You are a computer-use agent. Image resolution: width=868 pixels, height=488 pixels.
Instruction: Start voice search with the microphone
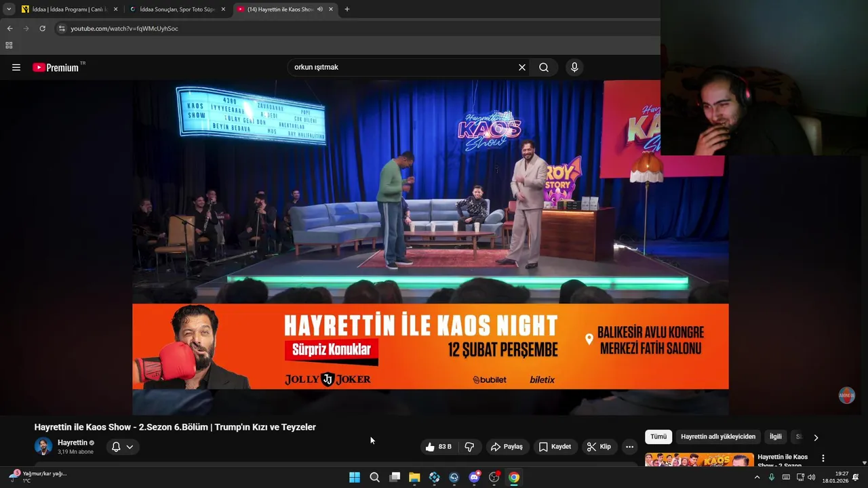pos(574,67)
